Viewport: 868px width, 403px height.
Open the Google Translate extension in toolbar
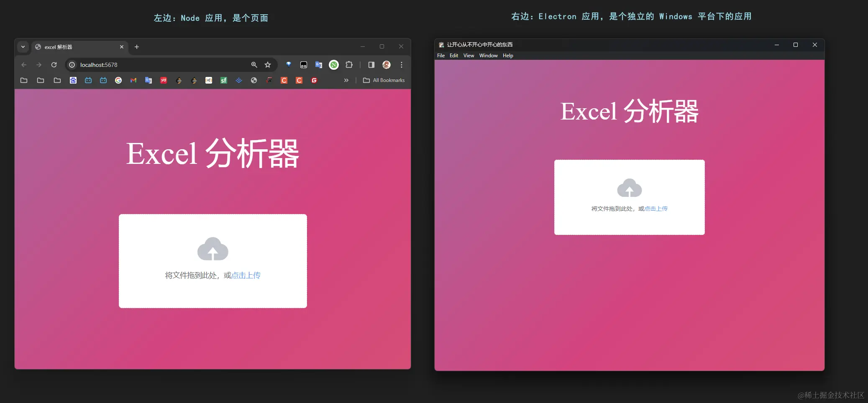click(319, 65)
